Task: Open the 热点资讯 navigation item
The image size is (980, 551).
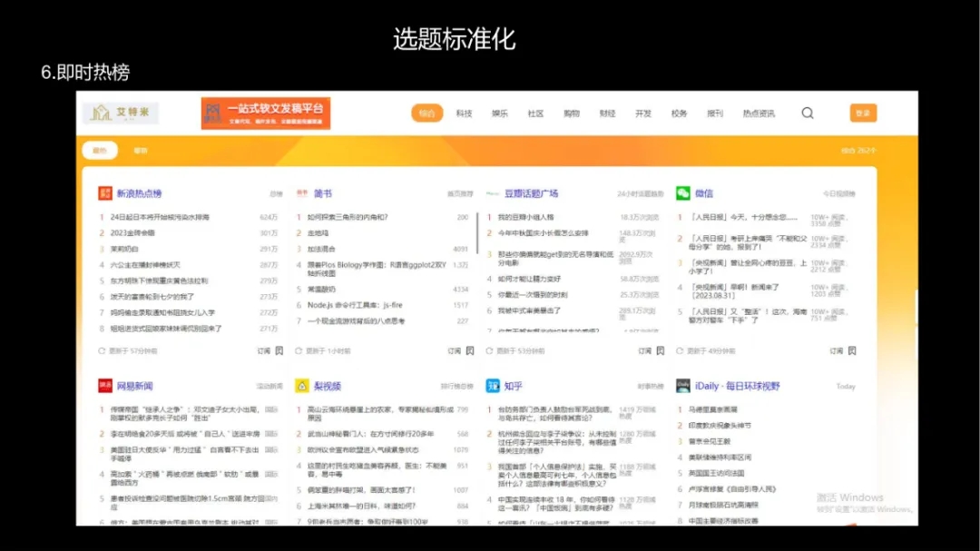Action: pyautogui.click(x=759, y=113)
